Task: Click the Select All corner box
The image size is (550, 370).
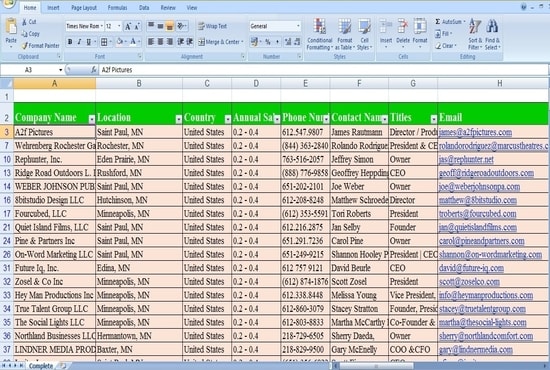Action: [7, 83]
